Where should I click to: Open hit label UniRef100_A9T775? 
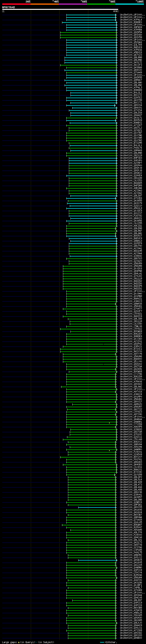pyautogui.click(x=131, y=354)
